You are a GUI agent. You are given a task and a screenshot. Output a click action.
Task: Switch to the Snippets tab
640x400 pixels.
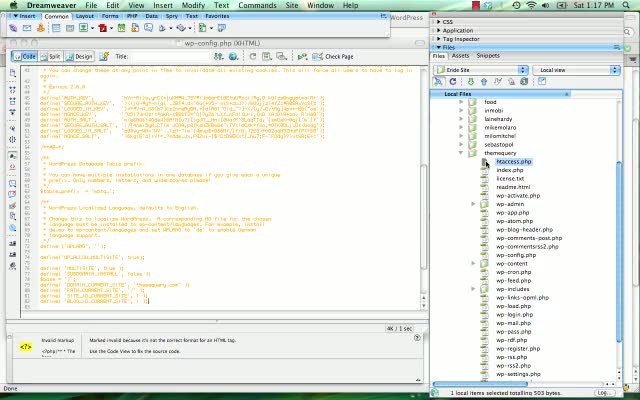[x=488, y=56]
